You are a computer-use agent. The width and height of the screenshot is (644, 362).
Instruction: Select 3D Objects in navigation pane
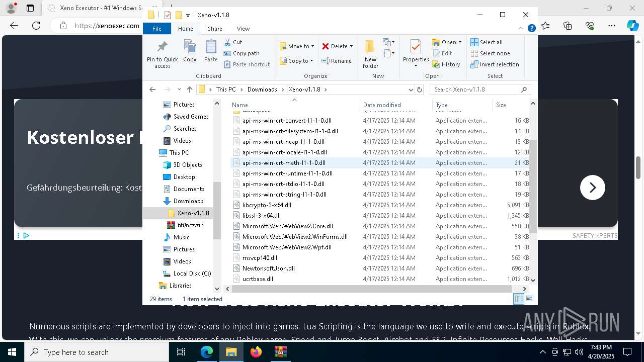click(x=187, y=165)
